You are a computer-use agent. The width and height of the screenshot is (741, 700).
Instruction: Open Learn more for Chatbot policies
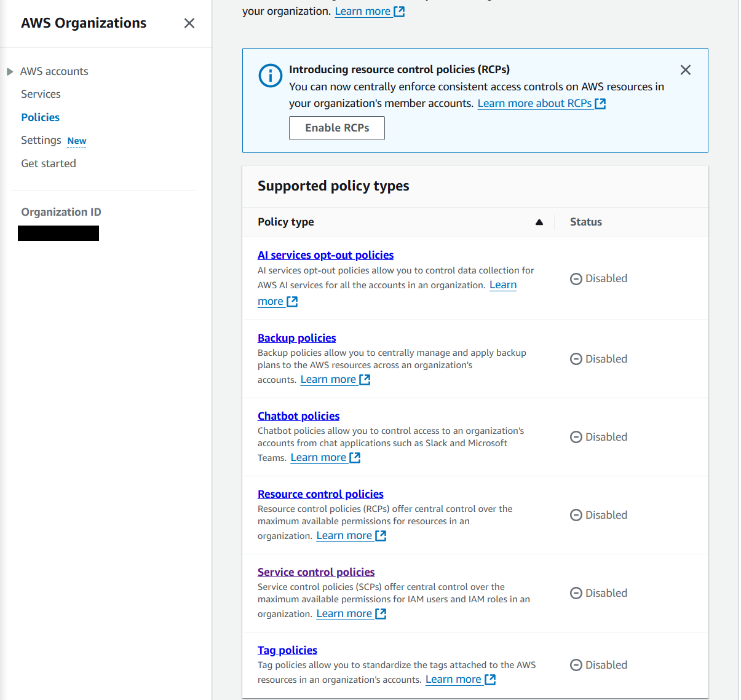click(318, 457)
